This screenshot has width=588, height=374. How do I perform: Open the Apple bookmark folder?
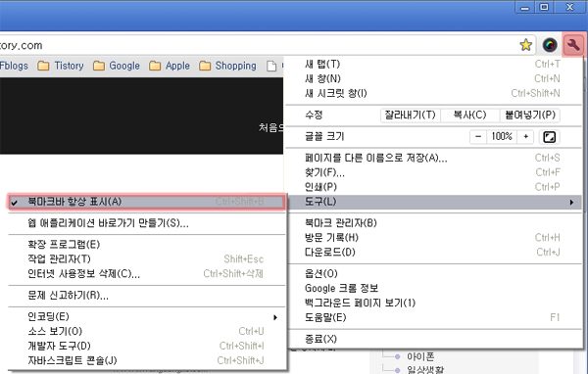point(170,66)
